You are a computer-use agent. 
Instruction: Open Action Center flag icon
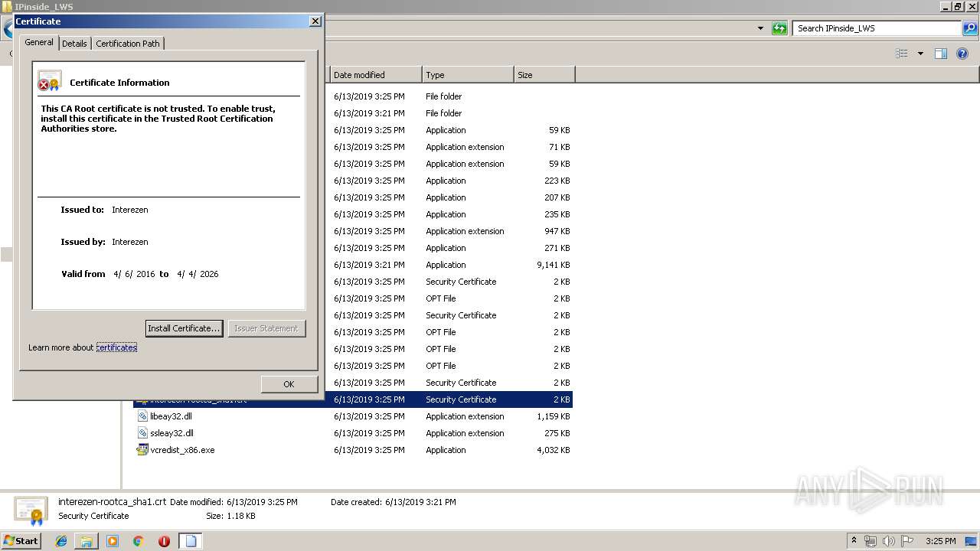click(x=907, y=541)
